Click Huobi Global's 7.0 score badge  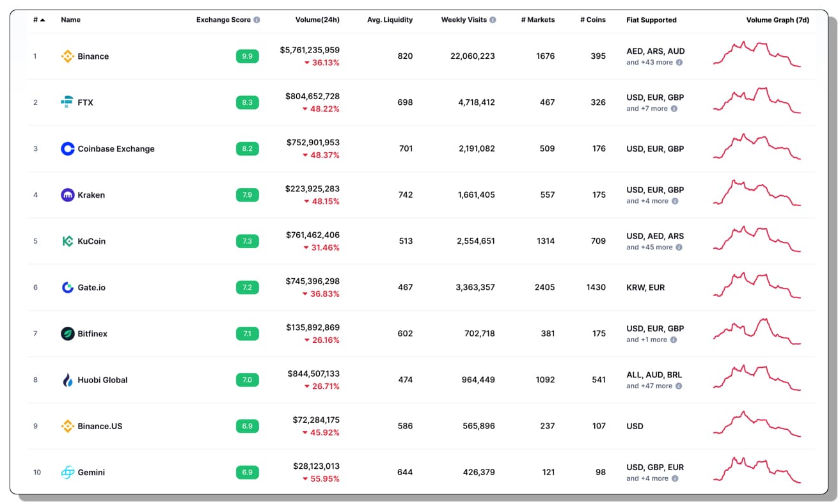tap(247, 380)
